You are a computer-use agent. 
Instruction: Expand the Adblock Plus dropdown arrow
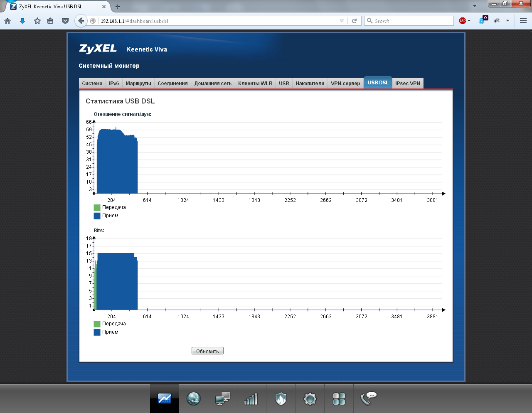pos(469,21)
